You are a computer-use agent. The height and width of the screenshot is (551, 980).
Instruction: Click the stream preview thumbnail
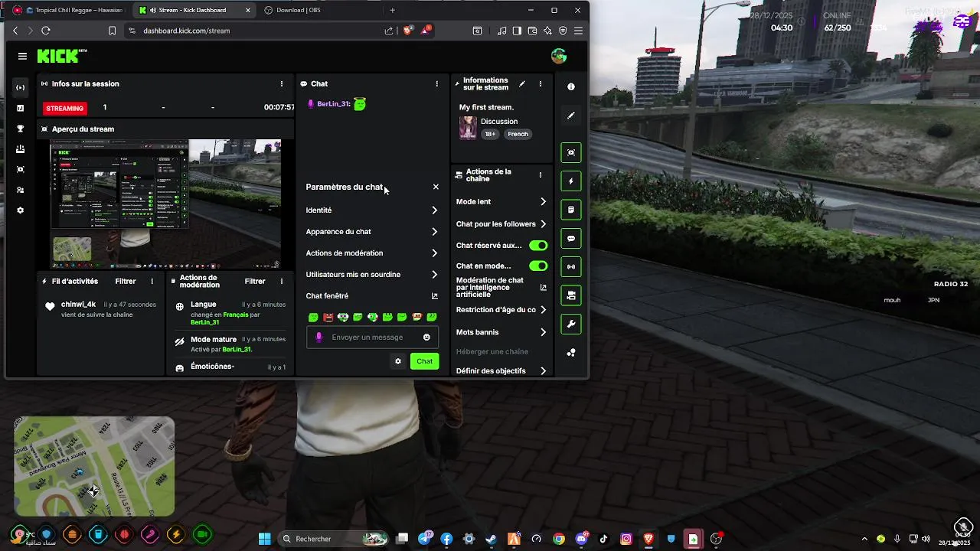[x=166, y=204]
